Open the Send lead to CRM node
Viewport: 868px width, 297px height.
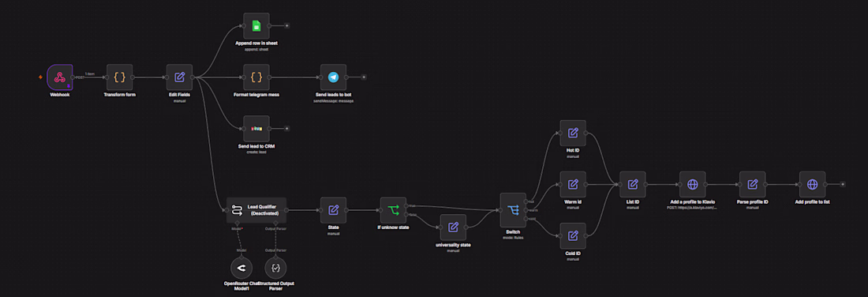(x=256, y=129)
